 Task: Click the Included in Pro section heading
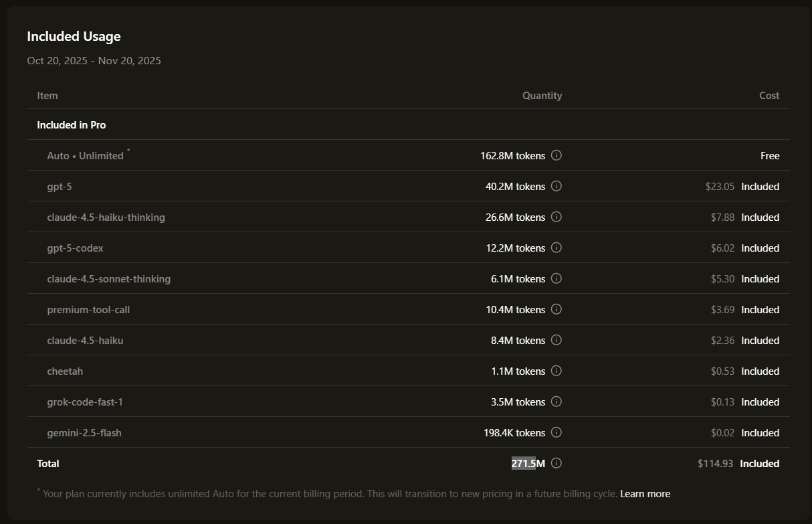click(72, 125)
